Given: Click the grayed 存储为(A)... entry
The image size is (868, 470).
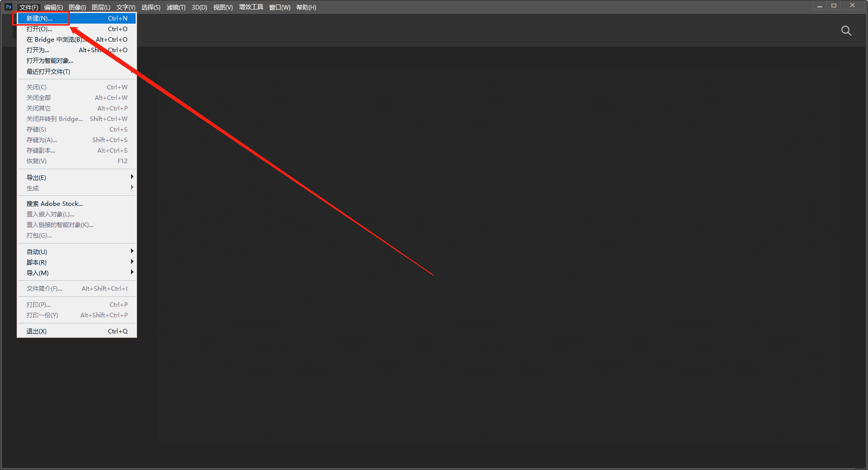Looking at the screenshot, I should [77, 140].
